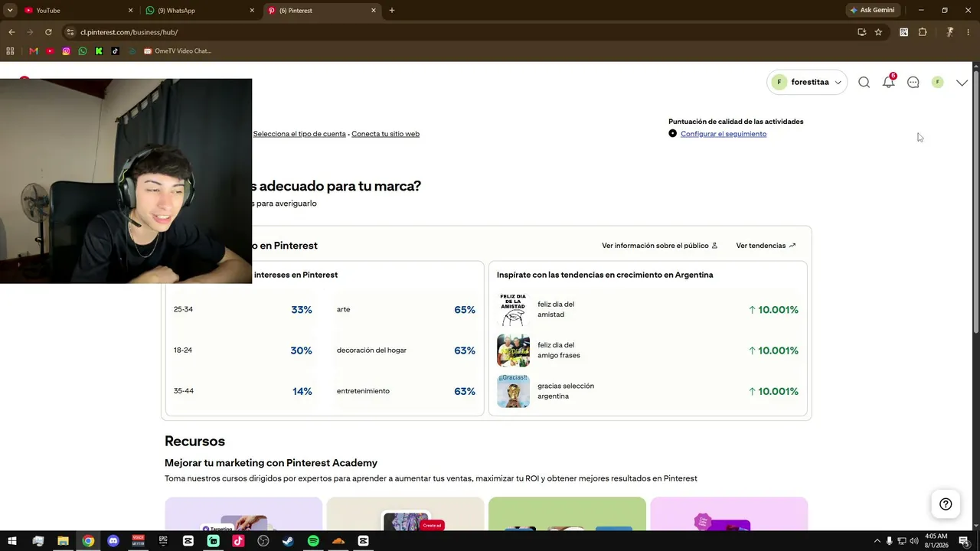This screenshot has width=980, height=551.
Task: Open the Chrome apps grid shortcut
Action: click(x=10, y=51)
